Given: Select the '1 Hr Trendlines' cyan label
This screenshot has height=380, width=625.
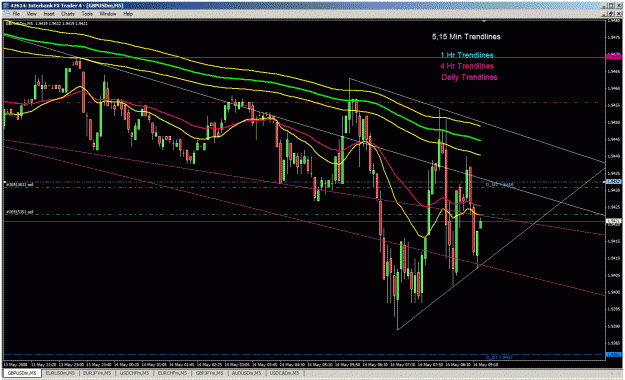Looking at the screenshot, I should 467,55.
